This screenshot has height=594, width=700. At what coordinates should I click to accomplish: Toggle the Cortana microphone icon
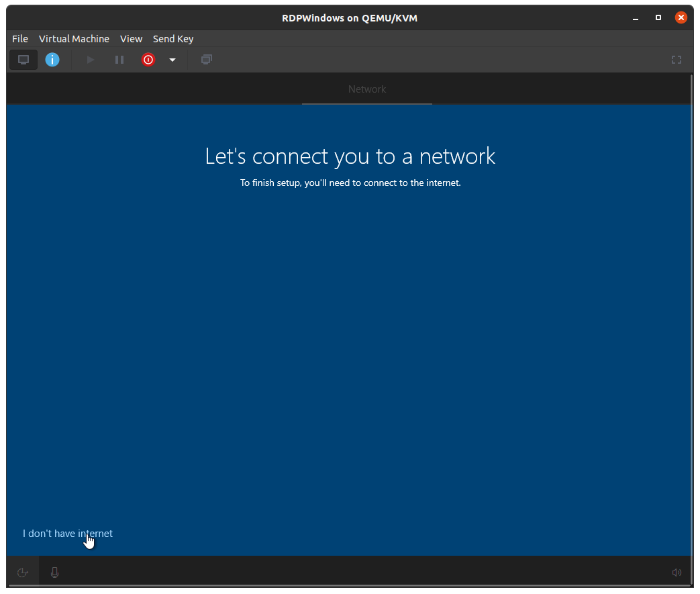click(55, 573)
